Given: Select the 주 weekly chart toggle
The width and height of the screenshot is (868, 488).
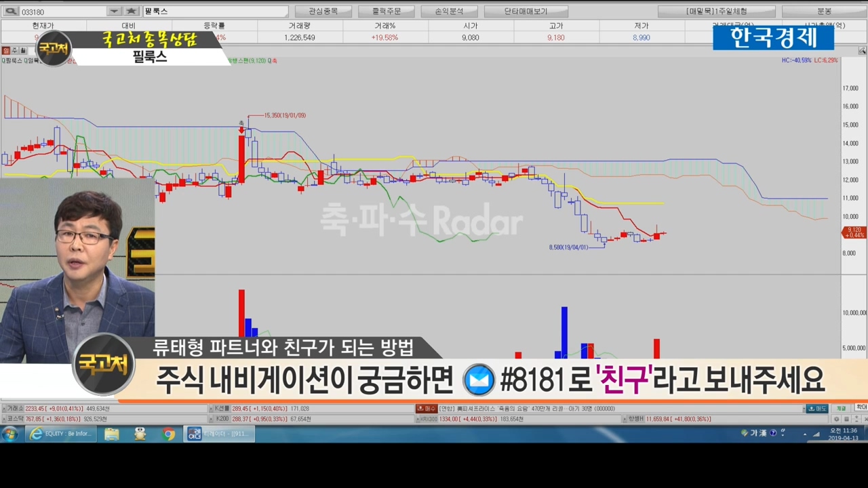Looking at the screenshot, I should pyautogui.click(x=14, y=51).
